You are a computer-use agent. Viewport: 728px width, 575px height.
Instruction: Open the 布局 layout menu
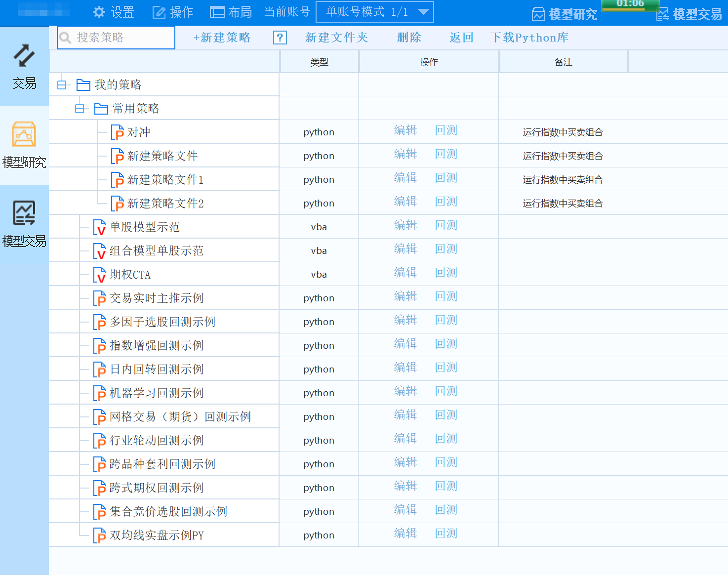tap(231, 12)
